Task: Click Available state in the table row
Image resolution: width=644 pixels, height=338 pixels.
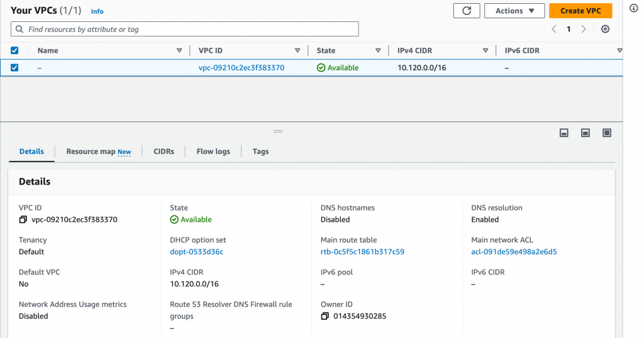Action: (338, 68)
